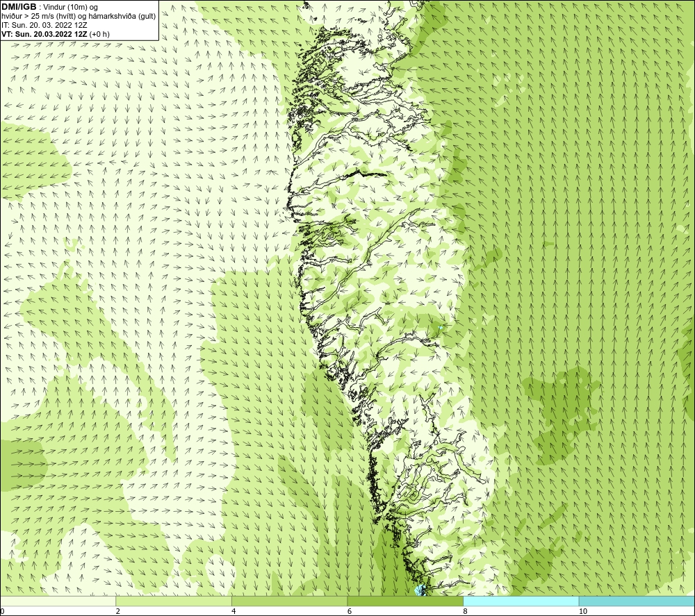Click the legend value '8'
The width and height of the screenshot is (695, 616).
(466, 611)
